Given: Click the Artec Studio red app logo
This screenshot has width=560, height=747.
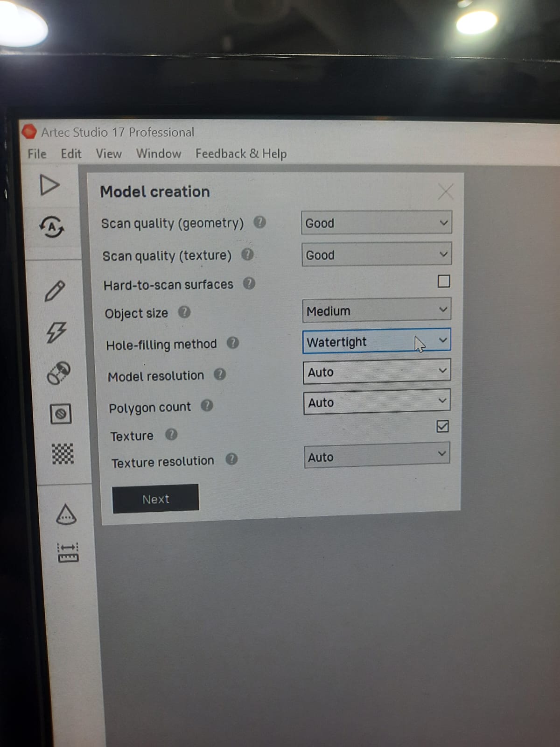Looking at the screenshot, I should coord(29,132).
